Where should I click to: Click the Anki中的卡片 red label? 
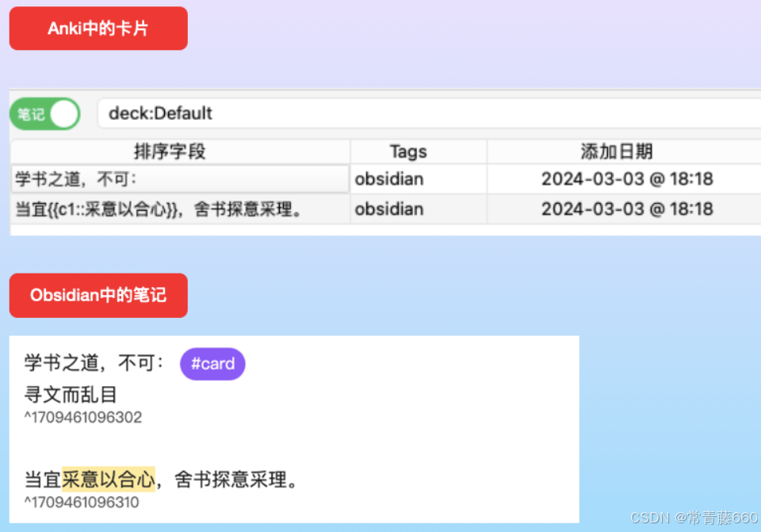[x=98, y=29]
